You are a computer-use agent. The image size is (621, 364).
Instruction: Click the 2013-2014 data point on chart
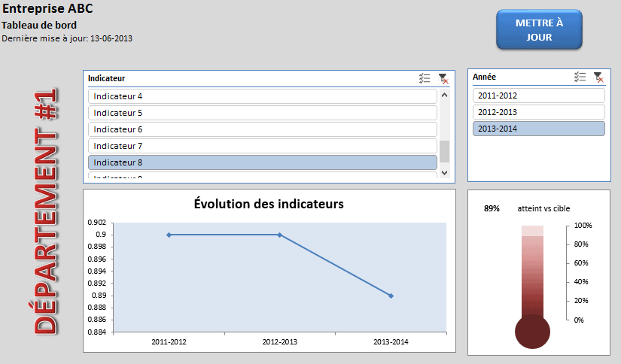[x=391, y=296]
